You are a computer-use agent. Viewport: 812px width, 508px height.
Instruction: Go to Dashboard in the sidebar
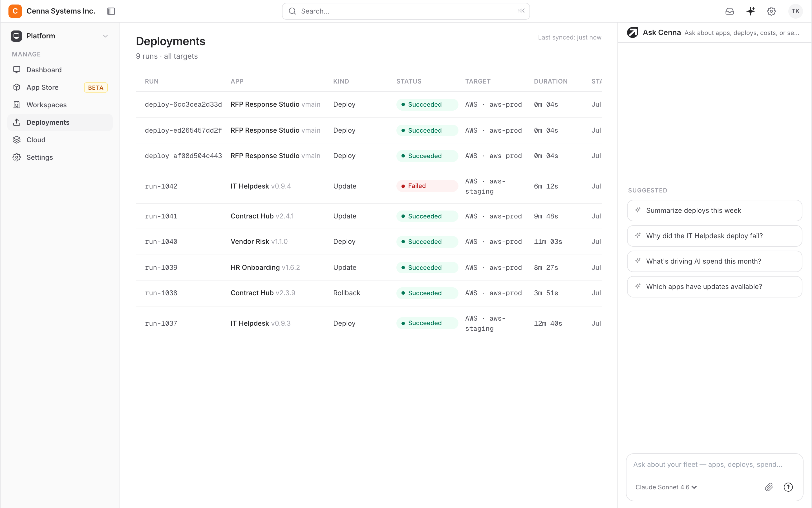pyautogui.click(x=60, y=70)
